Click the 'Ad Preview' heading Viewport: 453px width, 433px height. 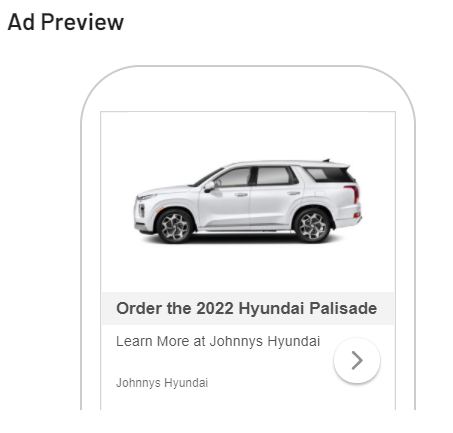click(x=66, y=22)
